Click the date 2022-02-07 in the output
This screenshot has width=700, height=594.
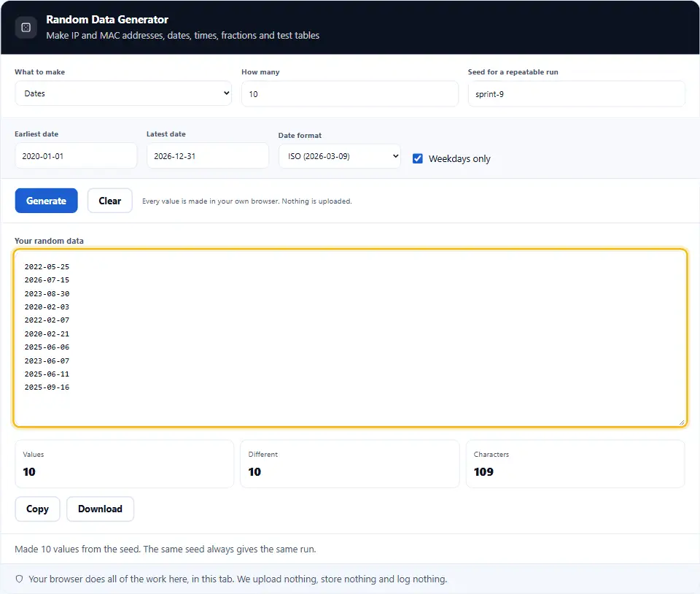point(47,320)
